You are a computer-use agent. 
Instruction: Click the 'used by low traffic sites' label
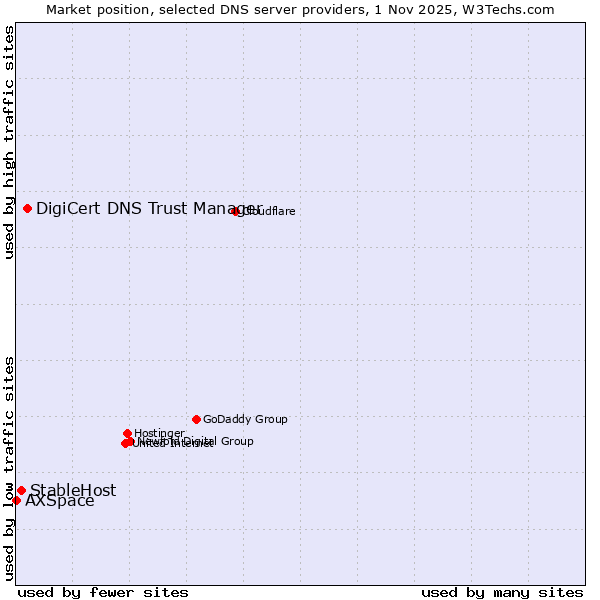coord(9,467)
